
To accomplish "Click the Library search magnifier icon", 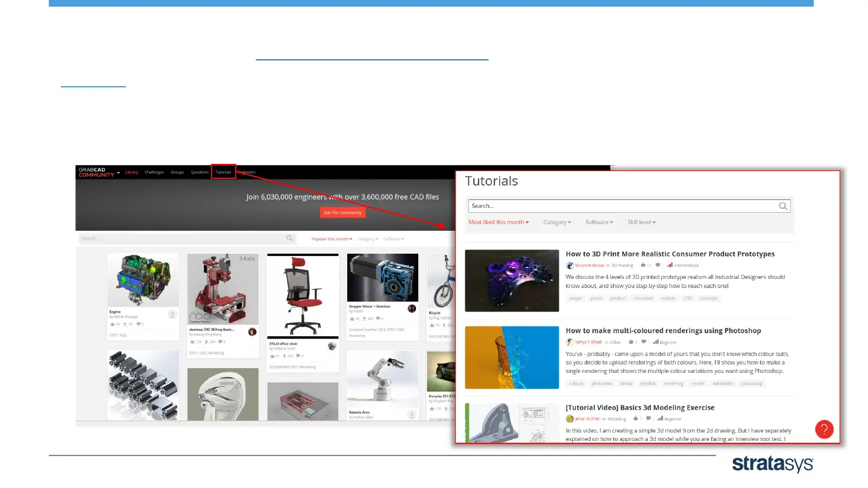I will [x=290, y=239].
